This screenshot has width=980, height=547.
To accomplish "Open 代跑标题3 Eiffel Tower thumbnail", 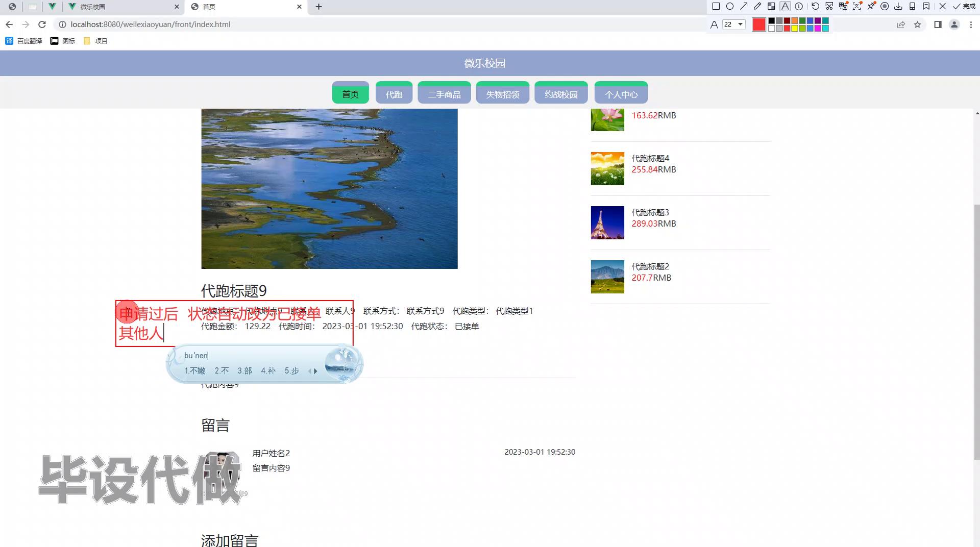I will tap(607, 222).
